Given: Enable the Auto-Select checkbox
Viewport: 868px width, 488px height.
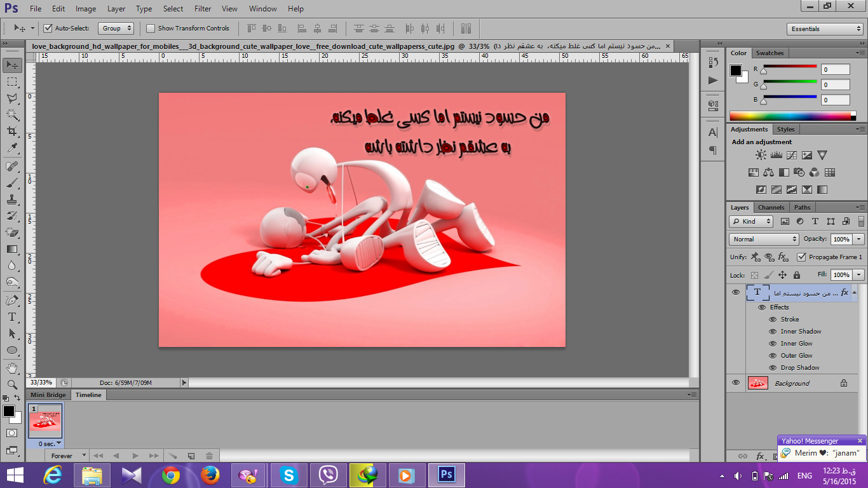Looking at the screenshot, I should [48, 28].
